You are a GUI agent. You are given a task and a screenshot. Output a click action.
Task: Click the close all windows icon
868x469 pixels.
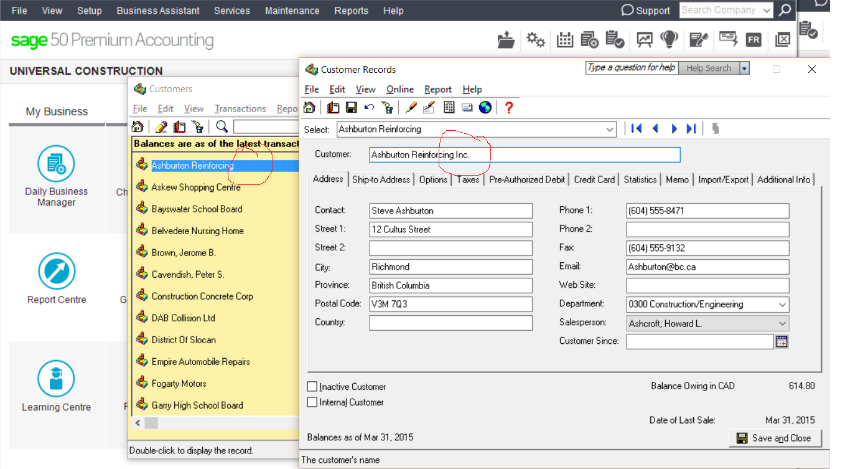(x=783, y=40)
